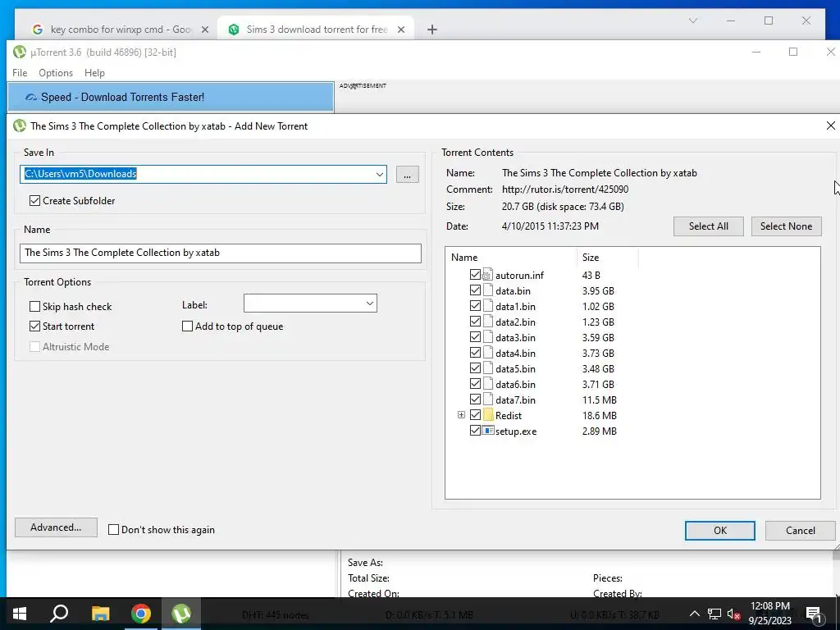Click the torrent Name text field

coord(220,253)
